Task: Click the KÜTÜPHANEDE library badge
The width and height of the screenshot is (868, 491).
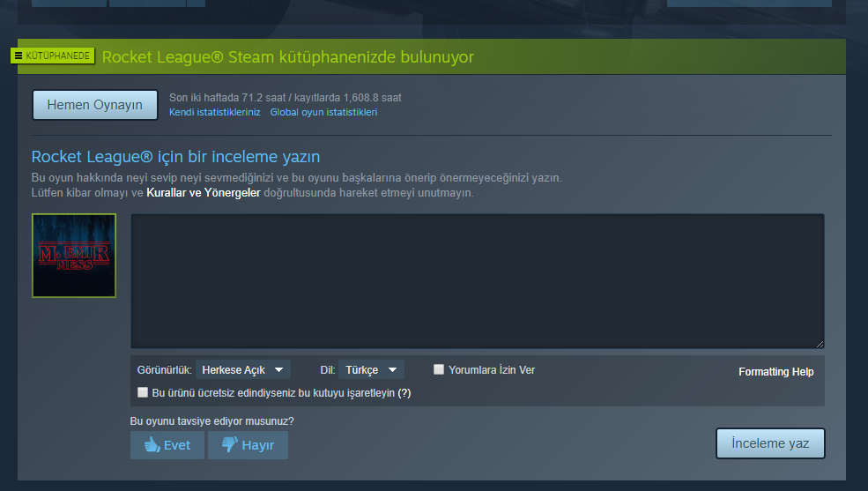Action: pyautogui.click(x=53, y=56)
